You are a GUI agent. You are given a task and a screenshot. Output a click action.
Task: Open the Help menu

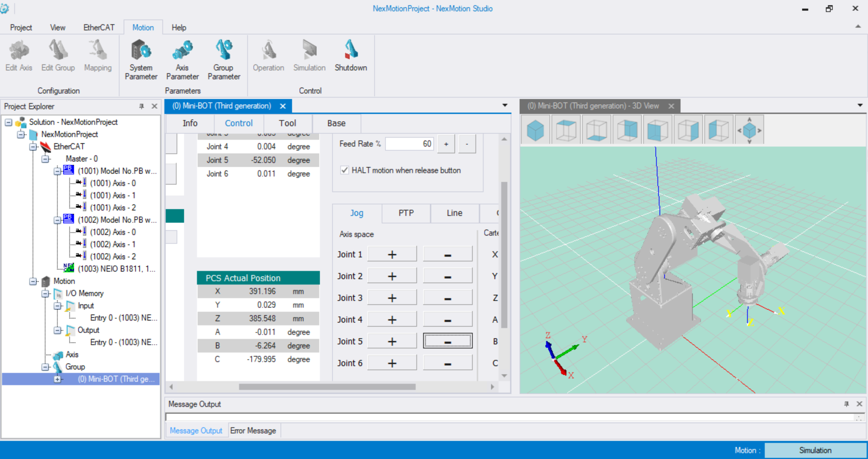click(179, 28)
